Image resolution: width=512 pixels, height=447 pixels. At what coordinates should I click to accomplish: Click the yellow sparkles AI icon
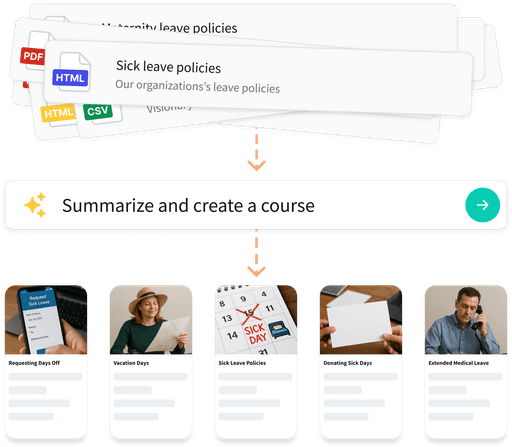coord(35,205)
